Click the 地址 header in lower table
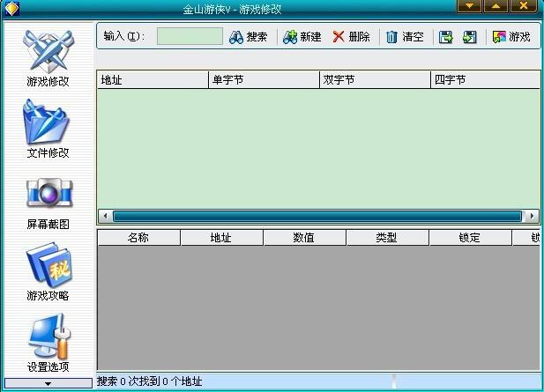 221,238
